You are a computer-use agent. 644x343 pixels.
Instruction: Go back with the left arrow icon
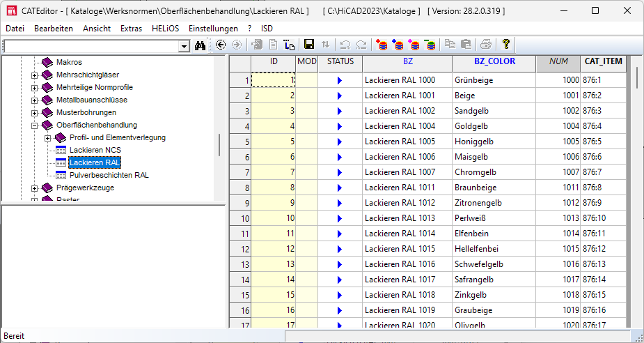click(221, 45)
